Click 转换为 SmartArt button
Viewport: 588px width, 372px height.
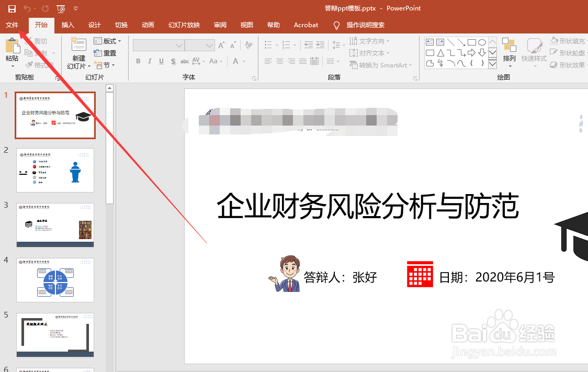(381, 65)
